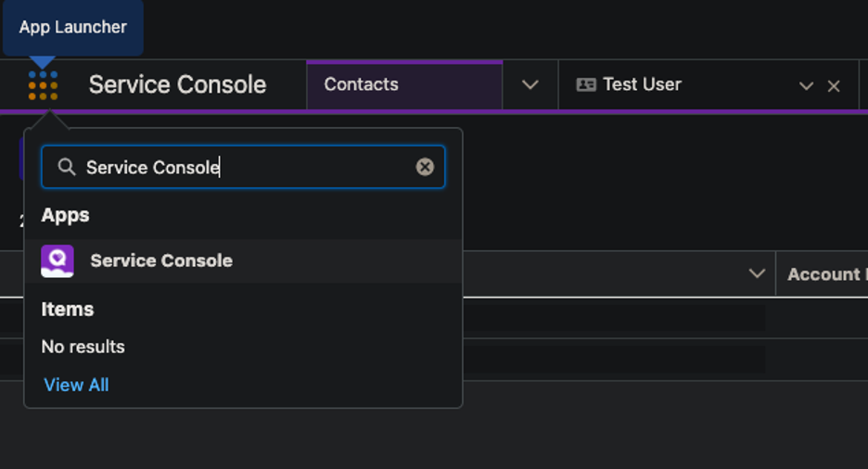Switch to the Contacts tab

point(362,84)
